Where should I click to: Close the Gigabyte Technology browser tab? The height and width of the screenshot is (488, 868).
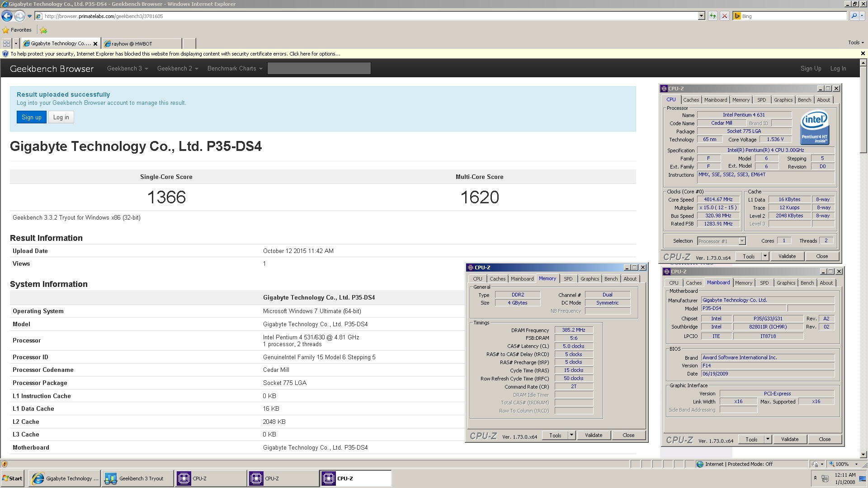(x=95, y=44)
